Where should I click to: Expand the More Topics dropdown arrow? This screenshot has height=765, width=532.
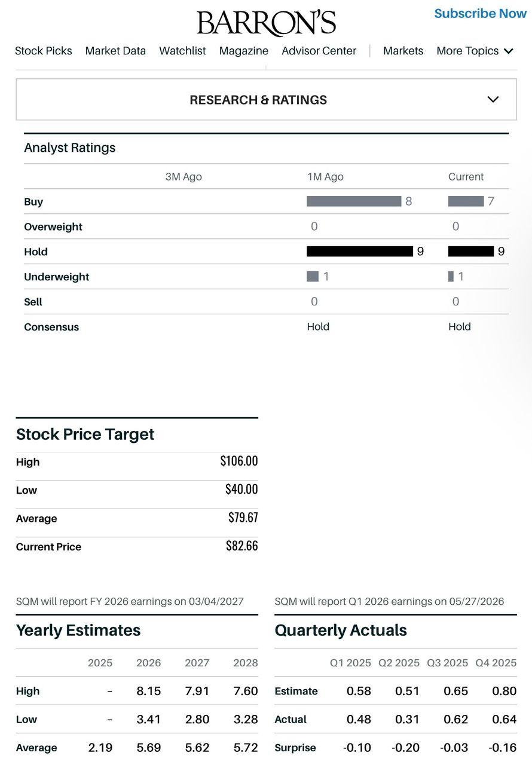click(509, 51)
